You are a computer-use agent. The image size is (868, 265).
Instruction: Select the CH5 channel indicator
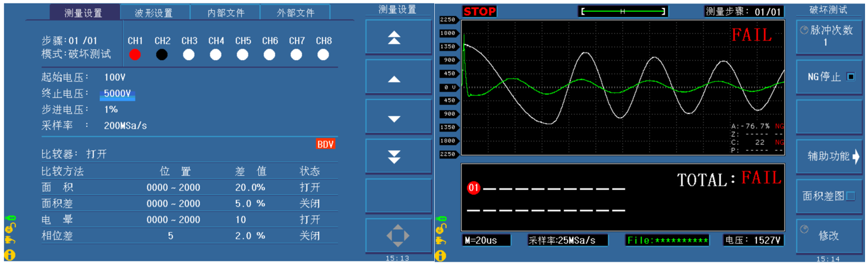(x=242, y=55)
